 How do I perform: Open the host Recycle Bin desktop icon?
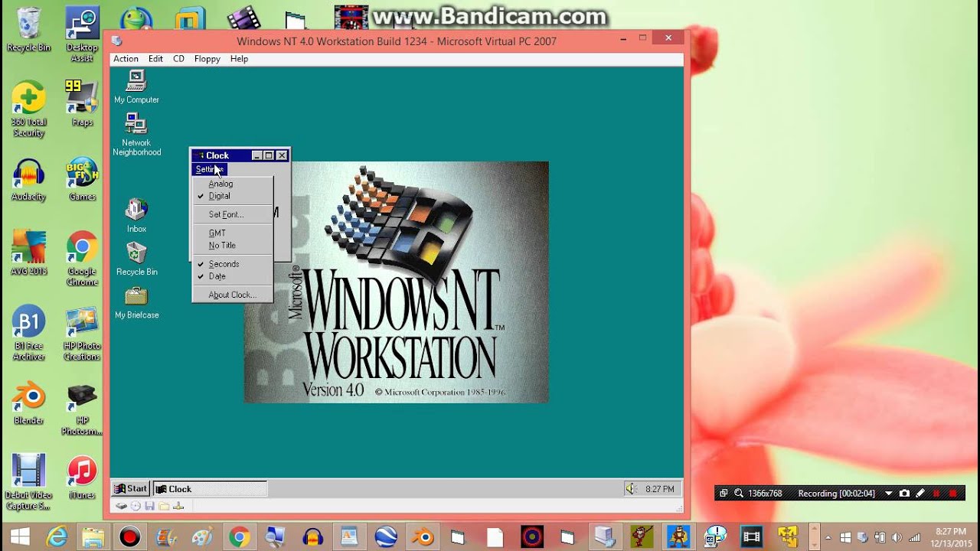coord(28,30)
